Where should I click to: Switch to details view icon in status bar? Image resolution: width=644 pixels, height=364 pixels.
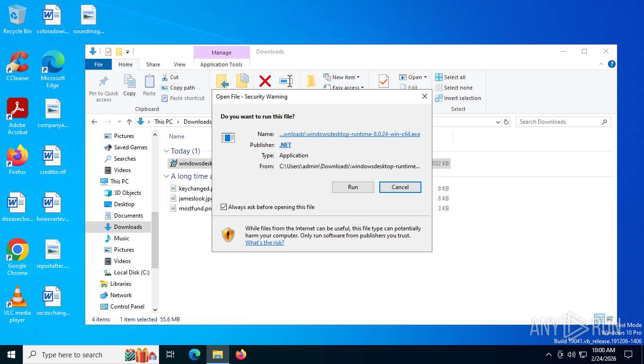coord(599,319)
